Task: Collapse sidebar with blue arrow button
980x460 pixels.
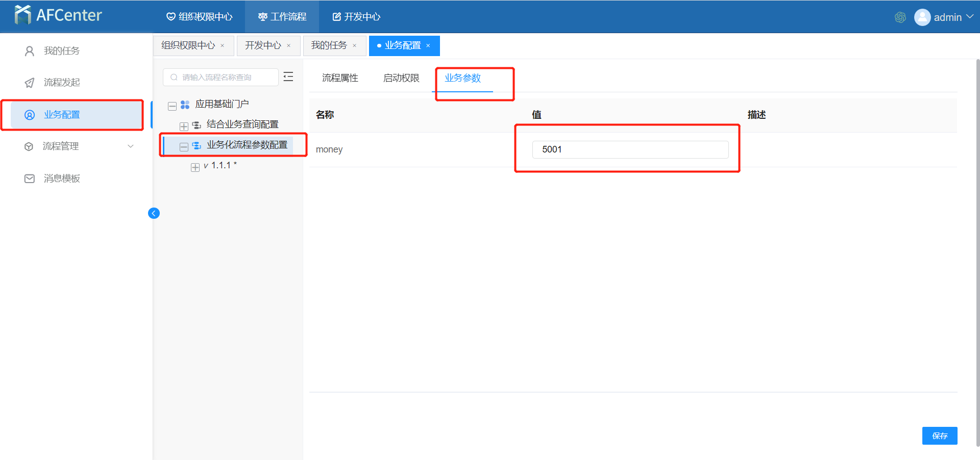Action: pos(154,213)
